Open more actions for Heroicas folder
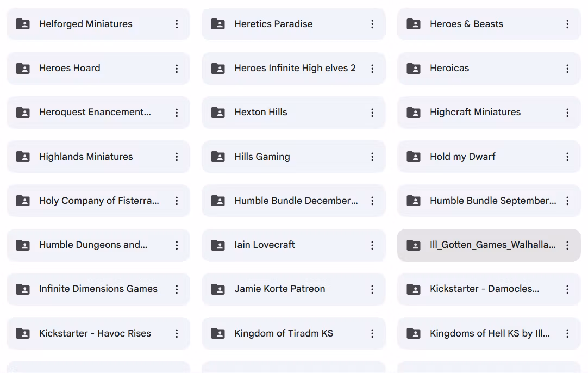The width and height of the screenshot is (588, 373). [567, 69]
